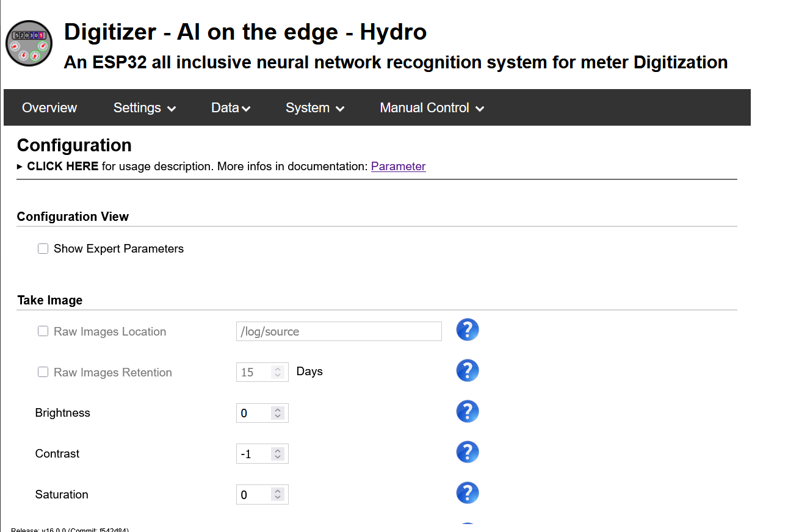Open the Parameter documentation link
The image size is (799, 532).
point(398,166)
